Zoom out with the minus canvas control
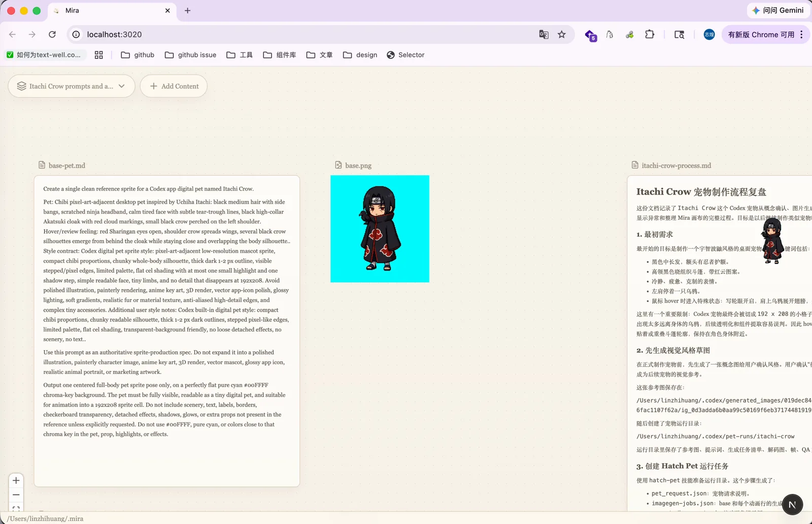Viewport: 812px width, 524px height. (x=16, y=495)
